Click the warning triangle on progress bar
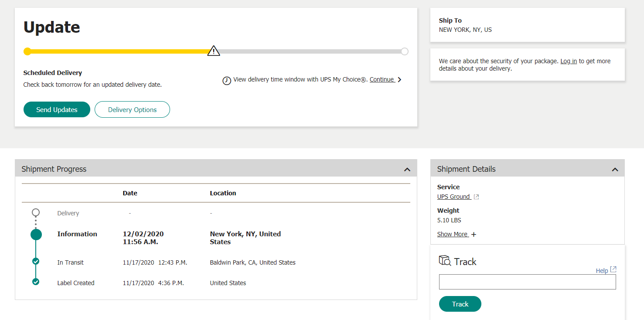The image size is (644, 320). pyautogui.click(x=214, y=51)
